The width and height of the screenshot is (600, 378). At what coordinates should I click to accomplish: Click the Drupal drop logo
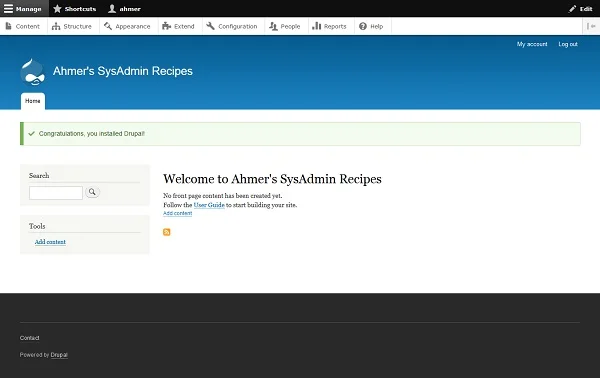(x=33, y=72)
